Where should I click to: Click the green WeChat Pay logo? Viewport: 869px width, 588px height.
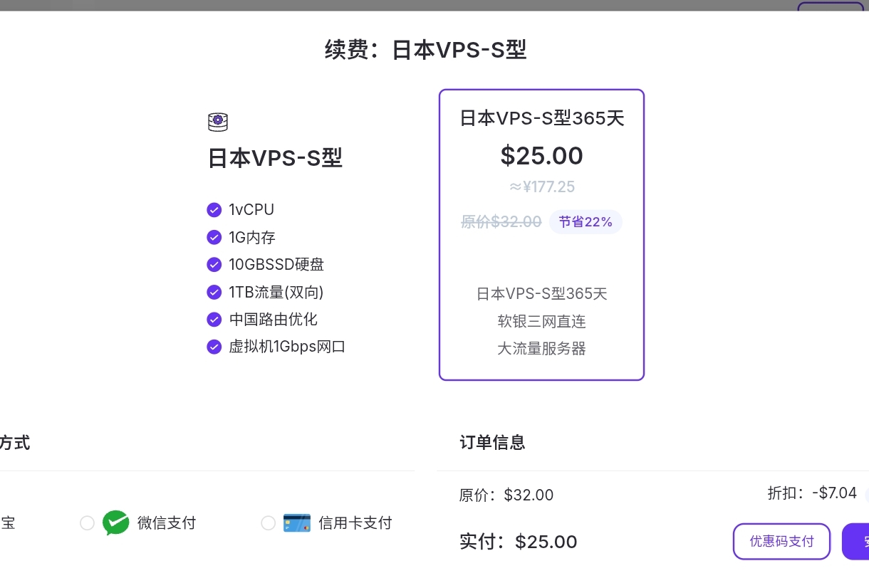(x=115, y=523)
